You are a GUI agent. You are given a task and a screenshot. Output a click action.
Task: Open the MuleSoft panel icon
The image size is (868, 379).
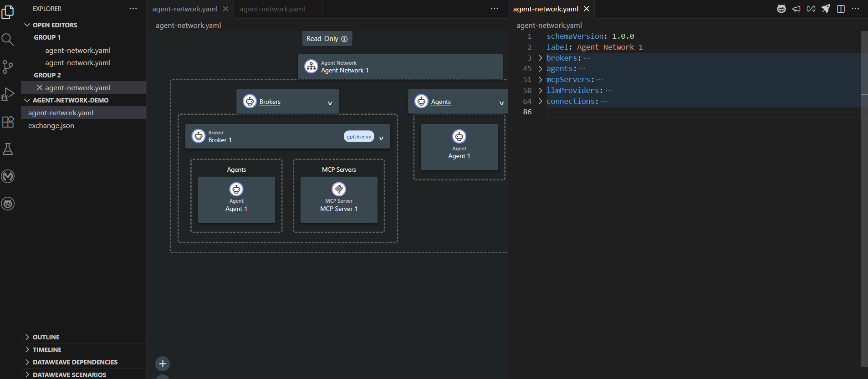pos(8,176)
